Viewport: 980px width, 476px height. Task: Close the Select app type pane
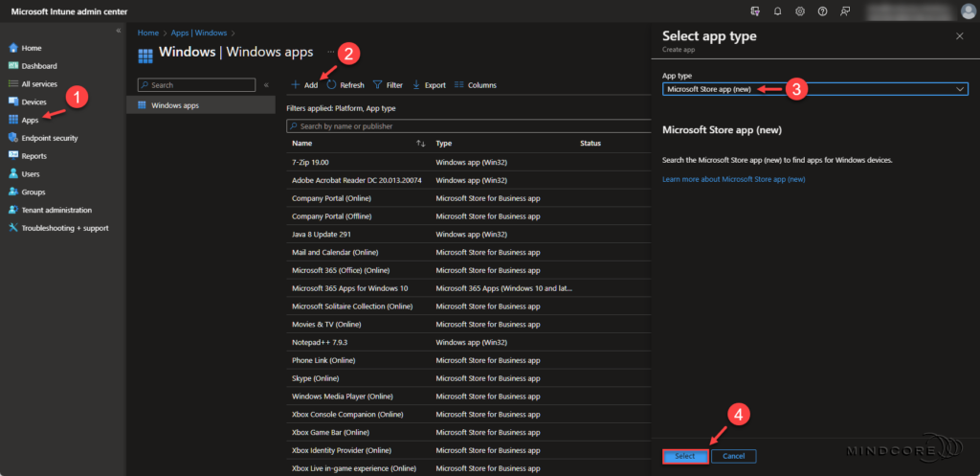click(x=960, y=36)
